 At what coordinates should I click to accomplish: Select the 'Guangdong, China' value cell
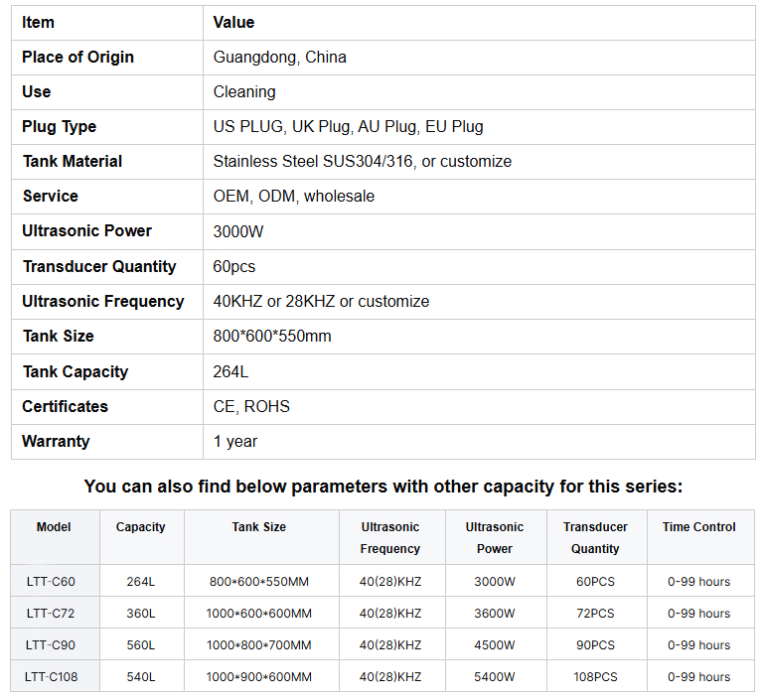tap(479, 58)
